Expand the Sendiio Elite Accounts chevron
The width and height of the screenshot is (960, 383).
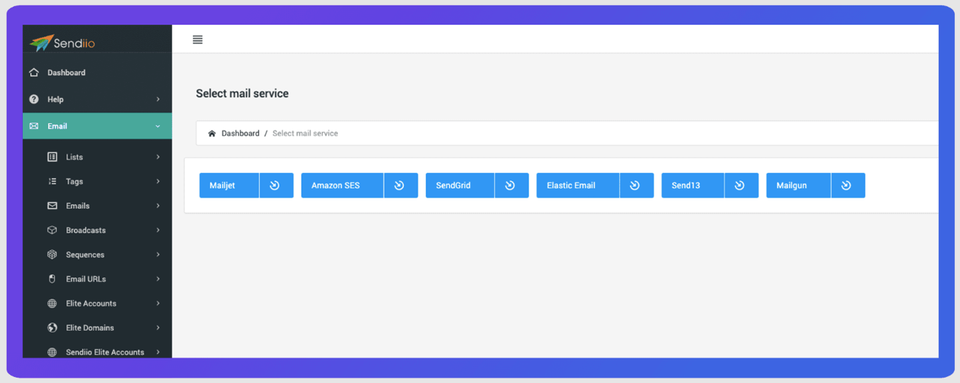coord(158,352)
